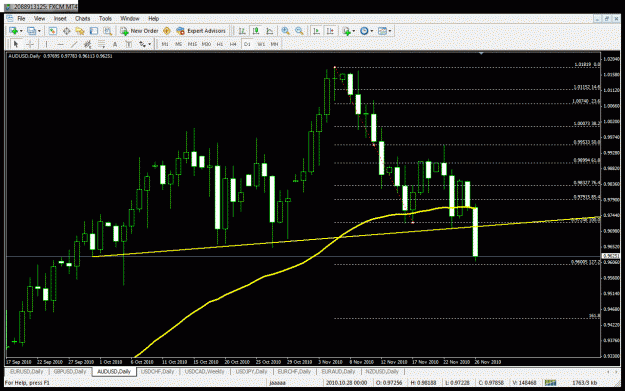Pick the Vertical Line drawing tool
This screenshot has height=391, width=625.
tap(46, 44)
